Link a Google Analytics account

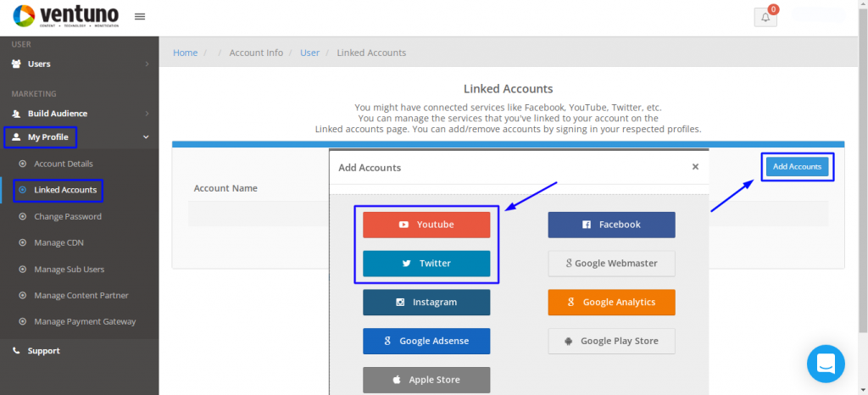point(612,302)
